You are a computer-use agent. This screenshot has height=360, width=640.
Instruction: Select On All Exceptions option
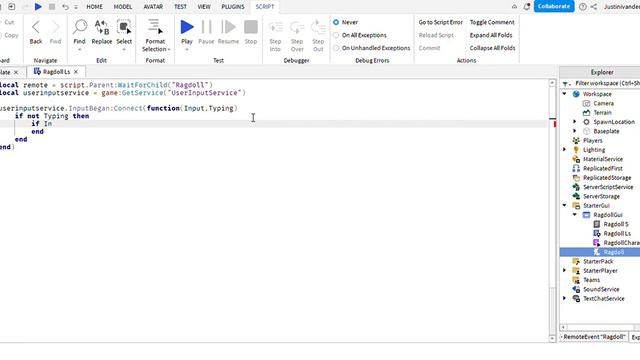pos(336,35)
